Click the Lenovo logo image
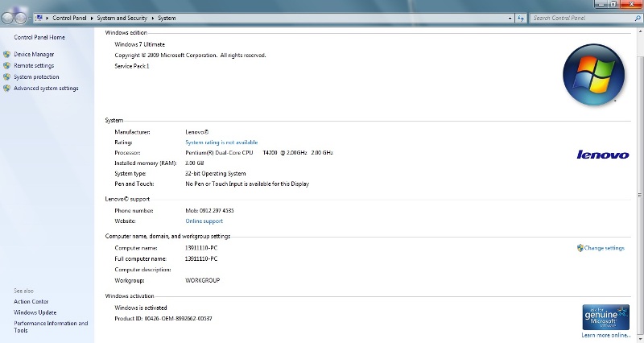 pyautogui.click(x=602, y=155)
